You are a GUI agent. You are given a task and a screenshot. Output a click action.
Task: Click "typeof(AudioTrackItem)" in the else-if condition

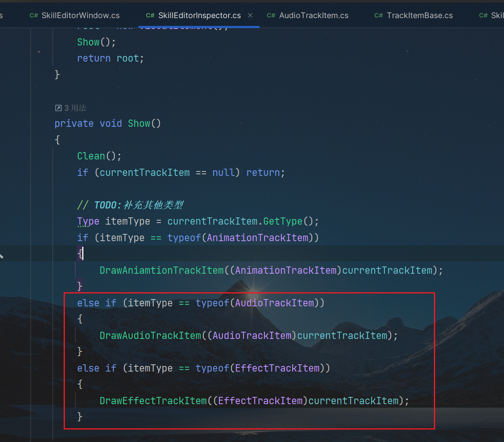tap(257, 303)
